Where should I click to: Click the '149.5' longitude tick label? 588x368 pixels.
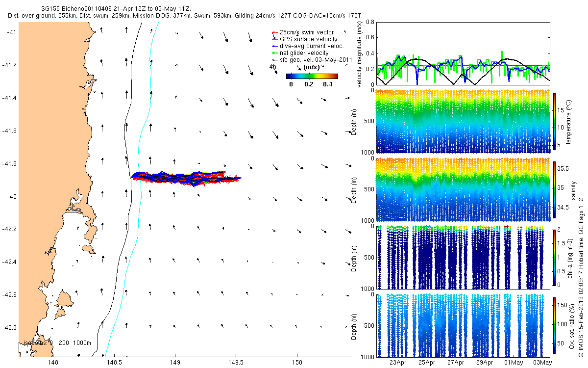coord(236,363)
